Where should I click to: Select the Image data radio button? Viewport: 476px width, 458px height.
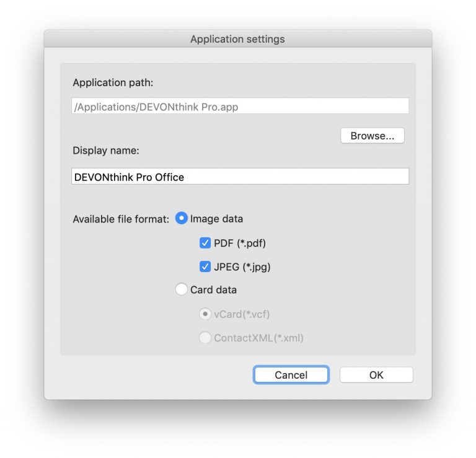(181, 218)
